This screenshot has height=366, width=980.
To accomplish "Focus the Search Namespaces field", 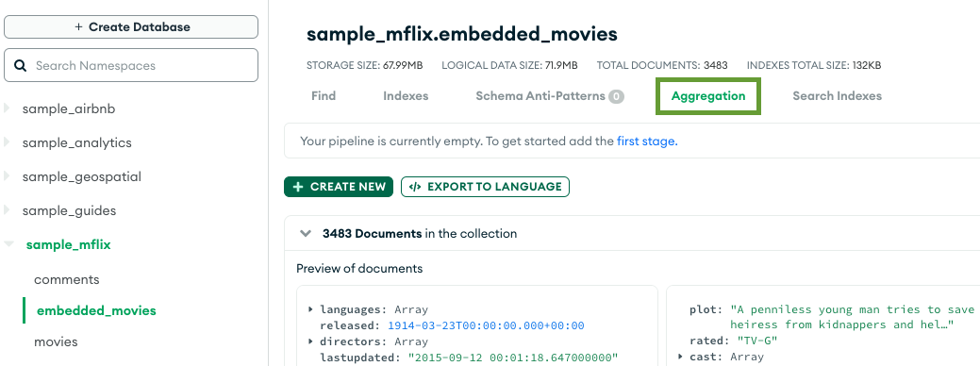I will 131,66.
